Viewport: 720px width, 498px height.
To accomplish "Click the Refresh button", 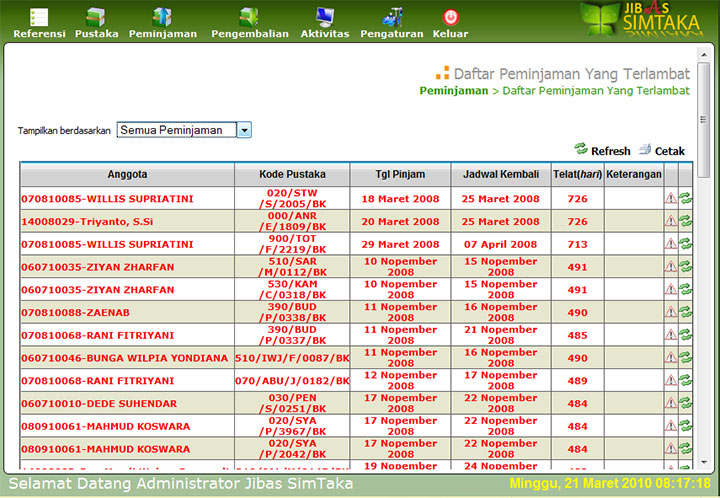I will [602, 150].
